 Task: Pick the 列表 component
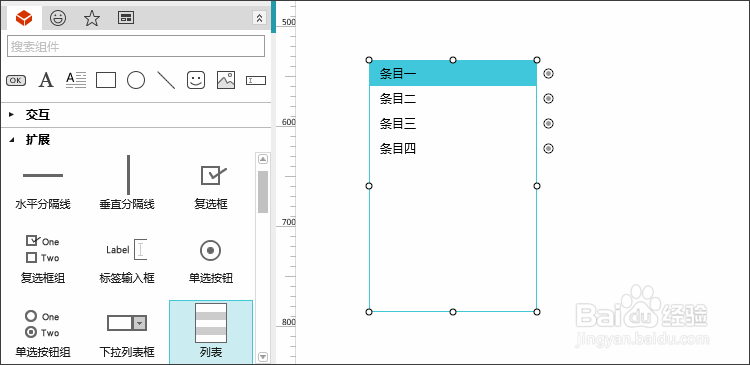211,331
